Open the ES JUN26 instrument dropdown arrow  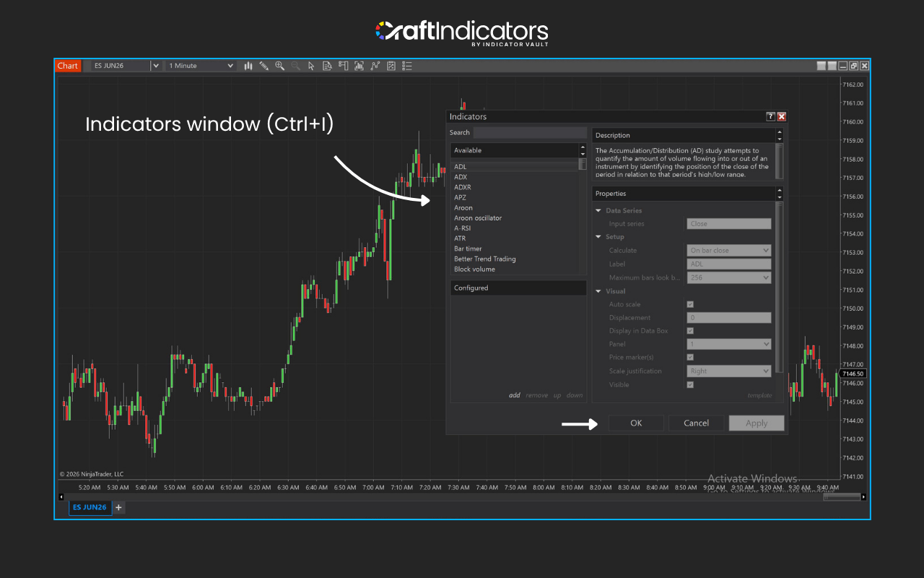155,66
